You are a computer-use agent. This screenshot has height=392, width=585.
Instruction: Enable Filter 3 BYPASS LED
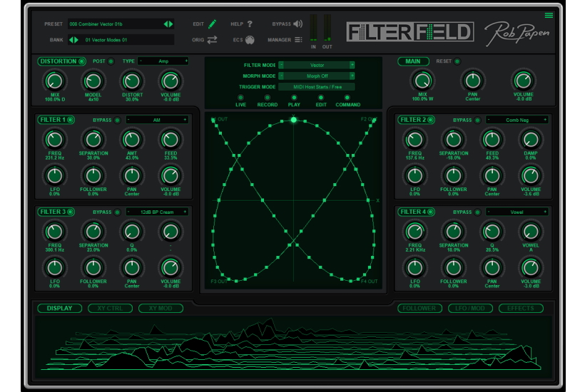tap(117, 212)
